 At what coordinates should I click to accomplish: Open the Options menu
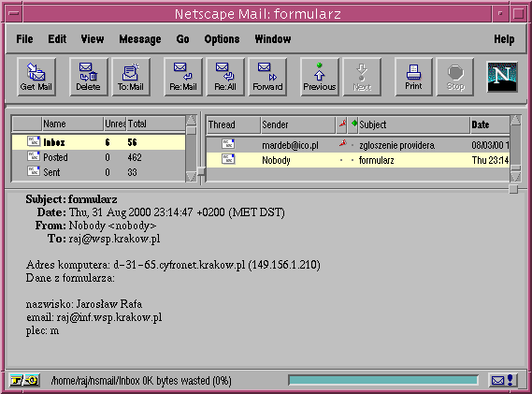(222, 39)
